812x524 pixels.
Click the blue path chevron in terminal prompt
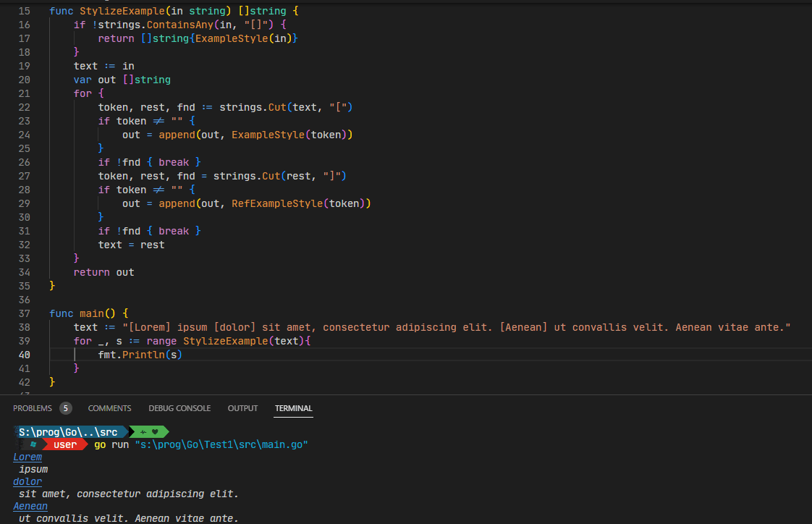click(128, 431)
